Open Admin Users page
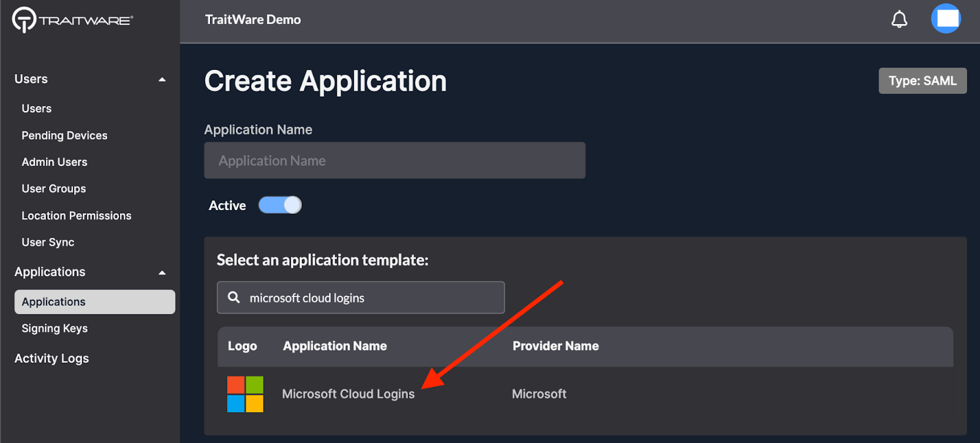 pos(55,162)
